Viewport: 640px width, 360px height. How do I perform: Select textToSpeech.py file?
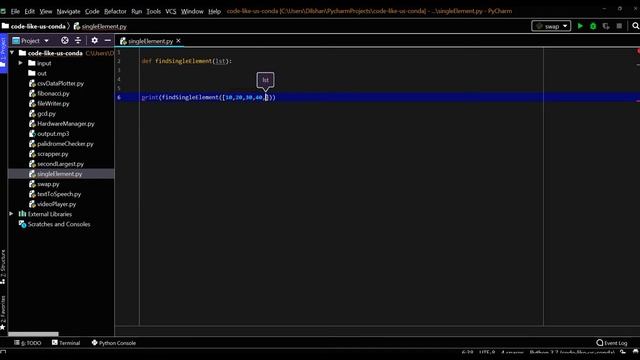pos(59,194)
